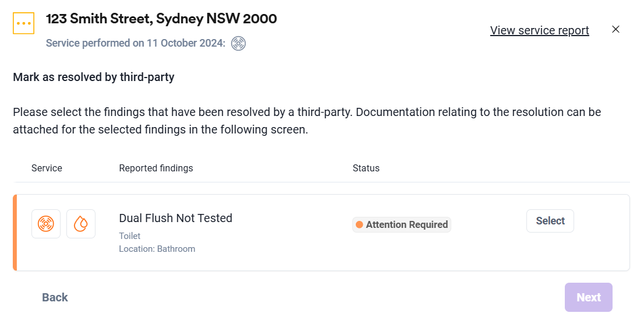Screen dimensions: 644x334
Task: Close the dialog with the X icon
Action: pyautogui.click(x=615, y=29)
